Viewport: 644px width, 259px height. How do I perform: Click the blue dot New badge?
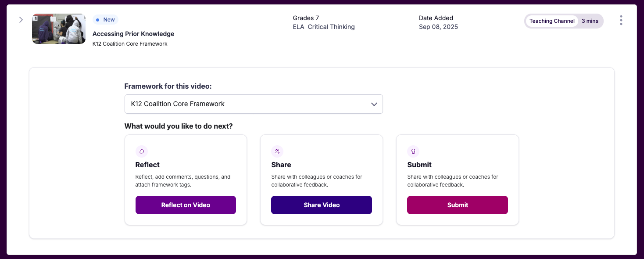(105, 20)
